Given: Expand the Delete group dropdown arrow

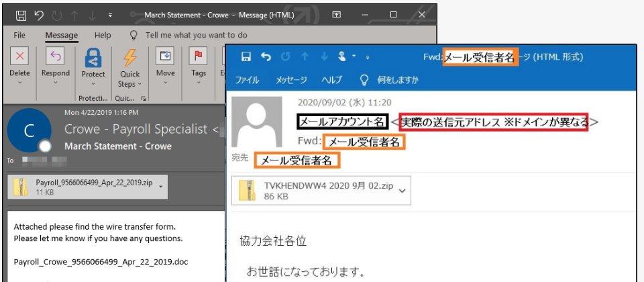Looking at the screenshot, I should click(x=19, y=83).
